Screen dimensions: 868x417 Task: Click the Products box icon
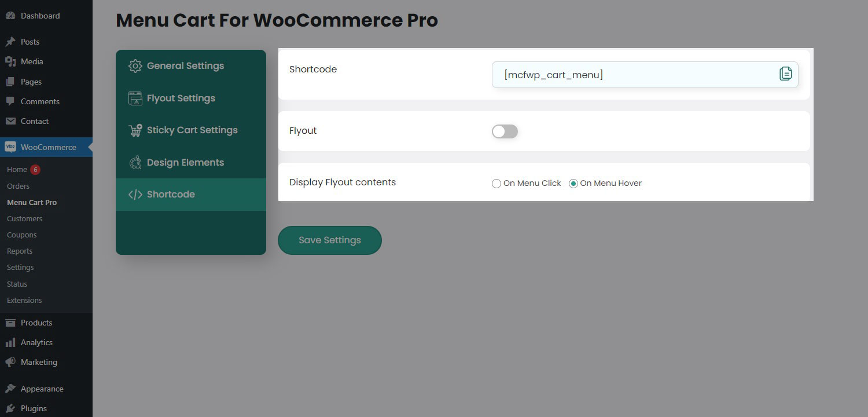click(x=10, y=323)
